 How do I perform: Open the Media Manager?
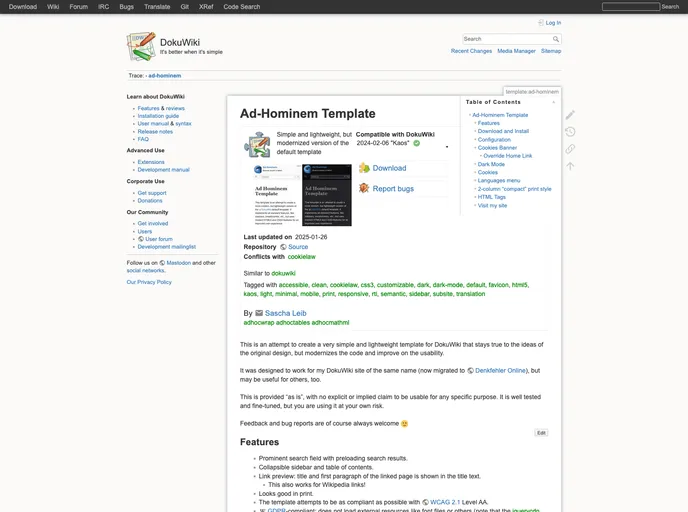click(516, 51)
